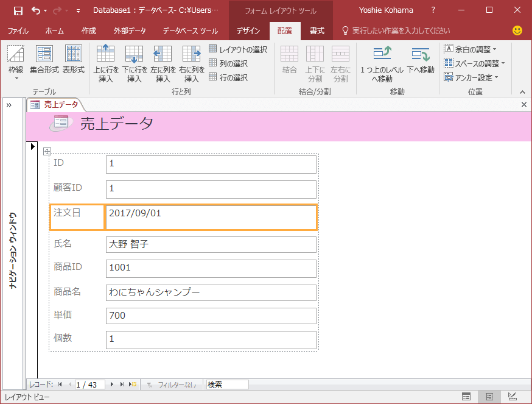Click the record selector arrow

(x=33, y=146)
